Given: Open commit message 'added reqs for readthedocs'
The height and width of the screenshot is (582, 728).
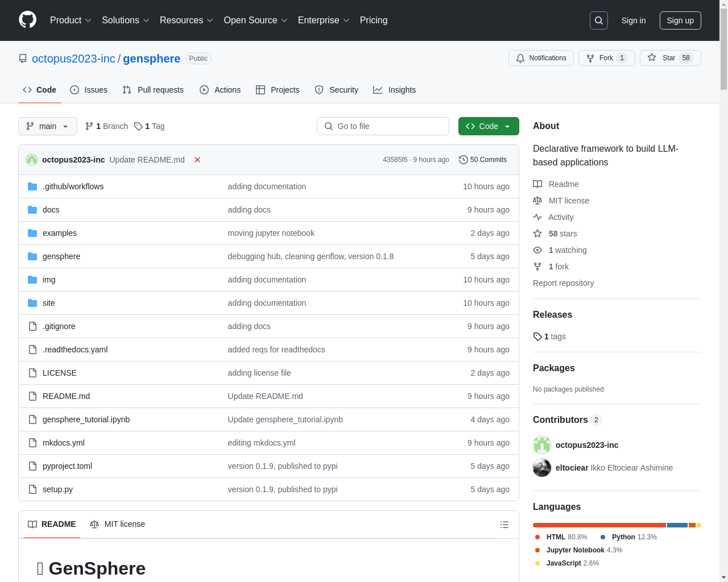Looking at the screenshot, I should (276, 350).
